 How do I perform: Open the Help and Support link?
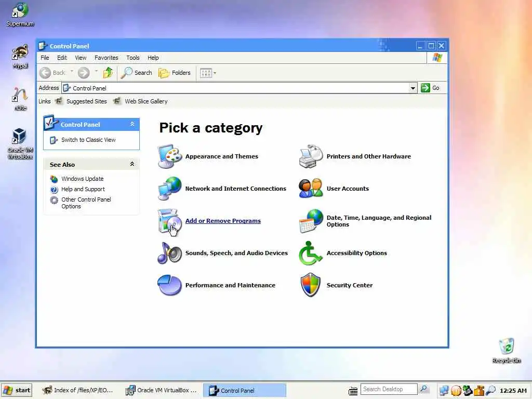click(x=83, y=189)
